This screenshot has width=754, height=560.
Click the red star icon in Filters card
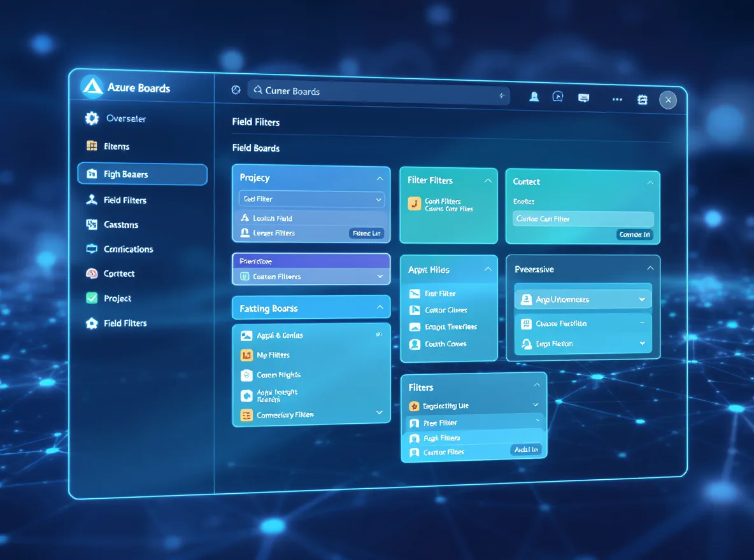tap(413, 405)
